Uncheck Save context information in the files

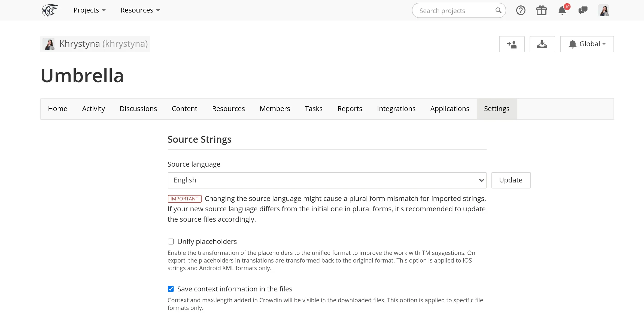(x=171, y=289)
